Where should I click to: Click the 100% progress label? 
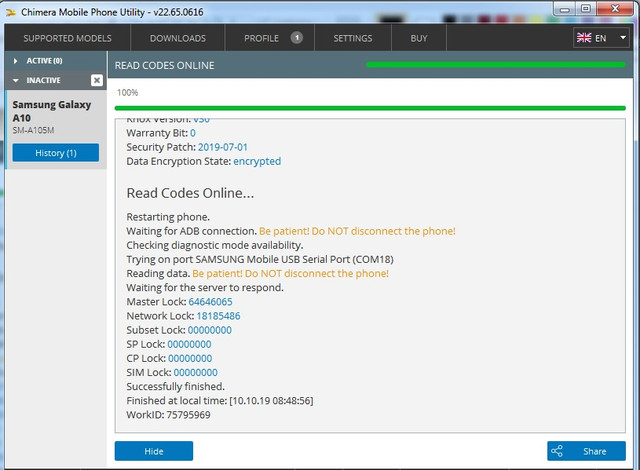click(x=127, y=93)
